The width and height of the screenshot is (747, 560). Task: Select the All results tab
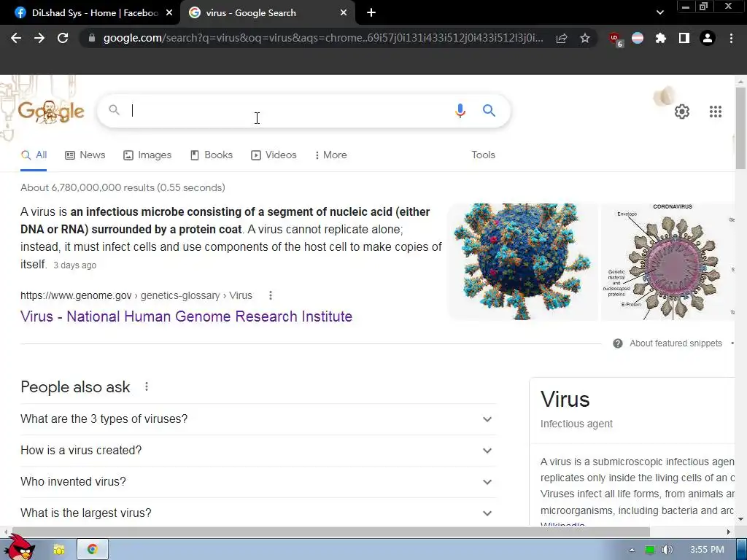coord(34,155)
